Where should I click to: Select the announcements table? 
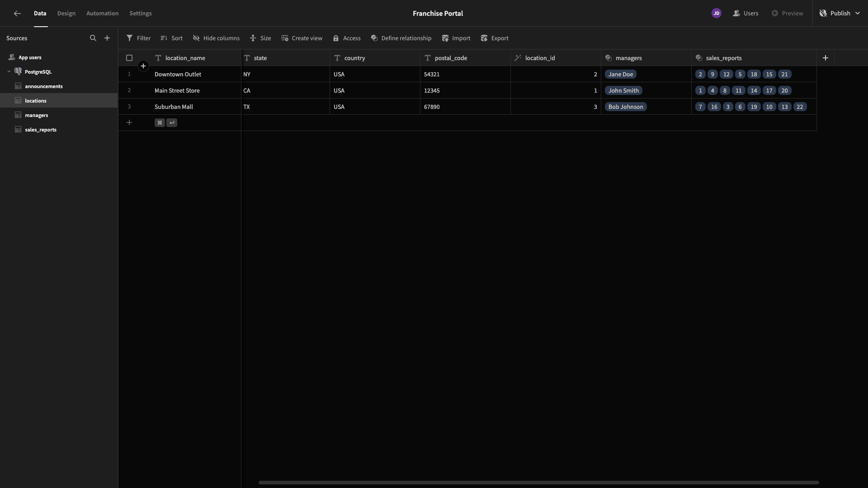pyautogui.click(x=59, y=86)
